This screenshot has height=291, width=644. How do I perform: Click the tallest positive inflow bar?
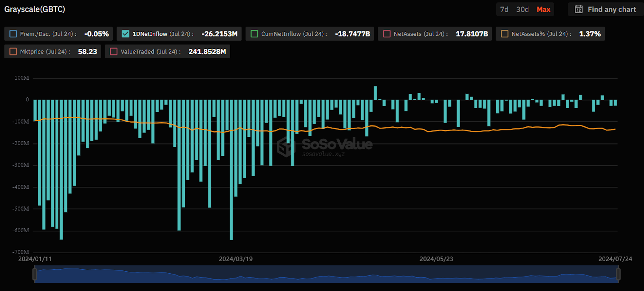coord(376,93)
